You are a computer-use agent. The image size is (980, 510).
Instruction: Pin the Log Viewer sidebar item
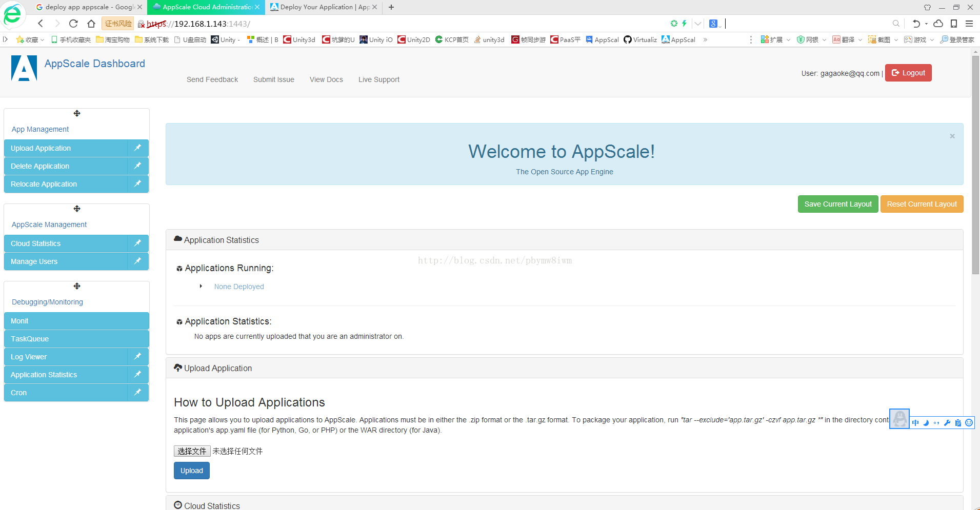pos(137,357)
